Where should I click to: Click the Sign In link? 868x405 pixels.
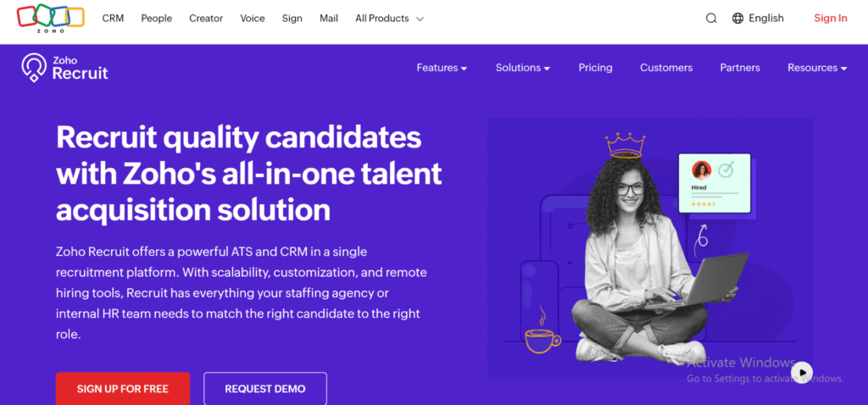[x=830, y=19]
